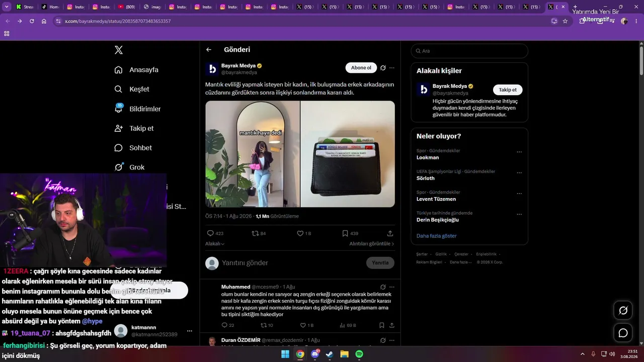Click the Yanıtla button
This screenshot has height=362, width=644.
[380, 263]
